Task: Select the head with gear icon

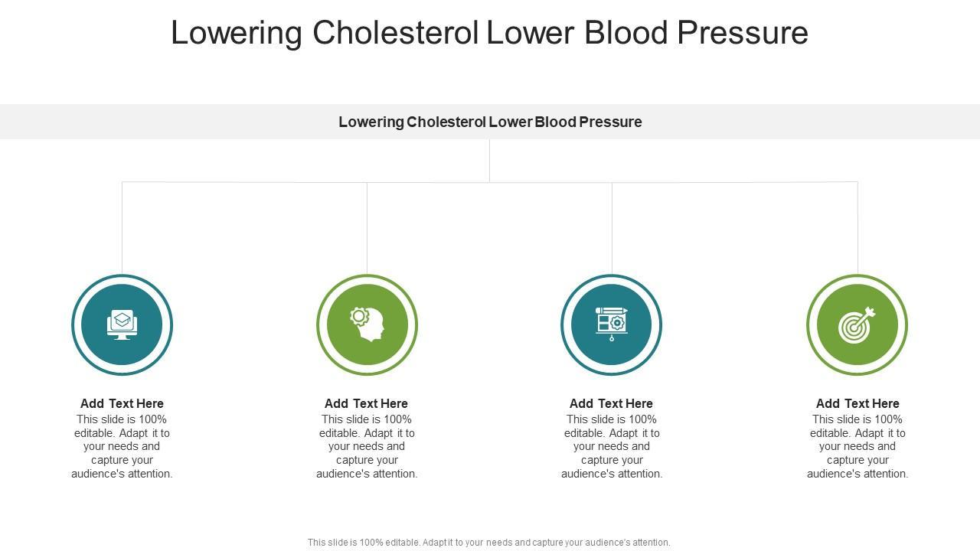Action: 367,324
